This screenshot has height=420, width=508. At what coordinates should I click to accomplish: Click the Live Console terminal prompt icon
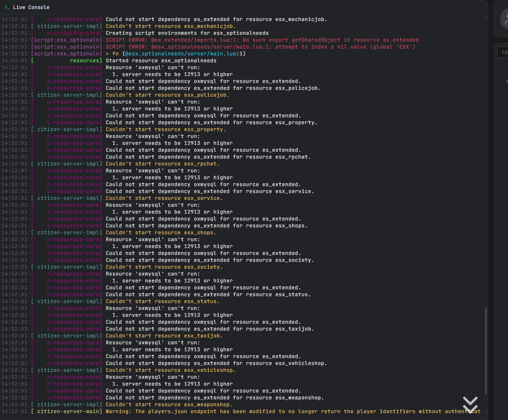(7, 7)
